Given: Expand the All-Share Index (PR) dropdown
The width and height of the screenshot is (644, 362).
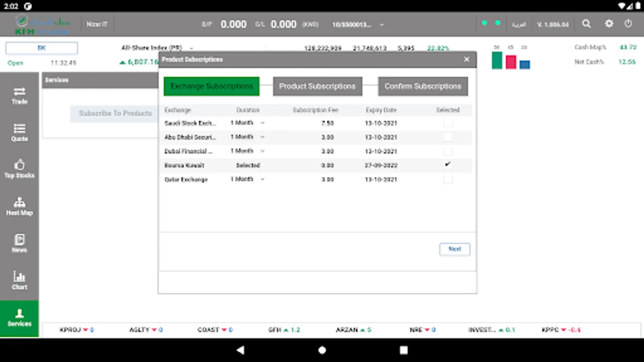Looking at the screenshot, I should click(192, 48).
